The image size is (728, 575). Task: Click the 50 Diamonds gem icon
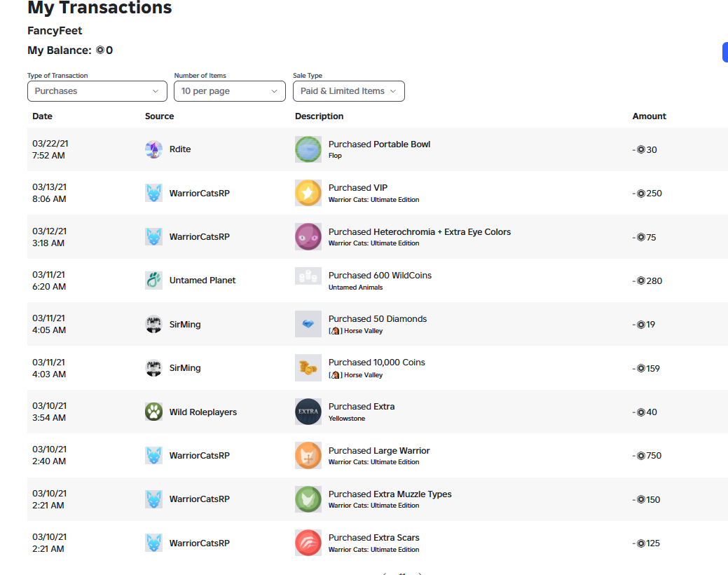pos(308,324)
